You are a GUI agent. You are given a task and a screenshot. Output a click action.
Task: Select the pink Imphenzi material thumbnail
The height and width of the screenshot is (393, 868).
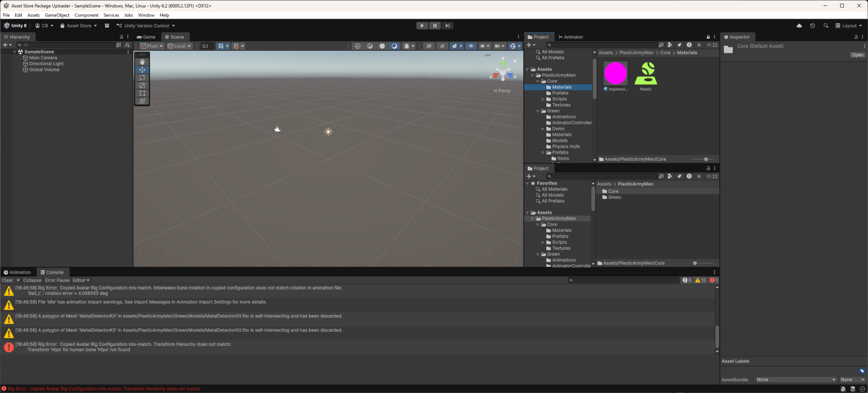(615, 73)
